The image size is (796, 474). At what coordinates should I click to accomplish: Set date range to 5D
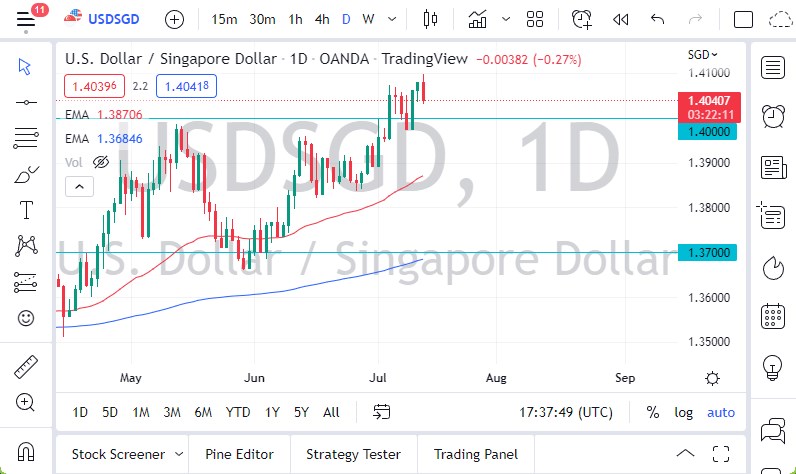[x=110, y=412]
